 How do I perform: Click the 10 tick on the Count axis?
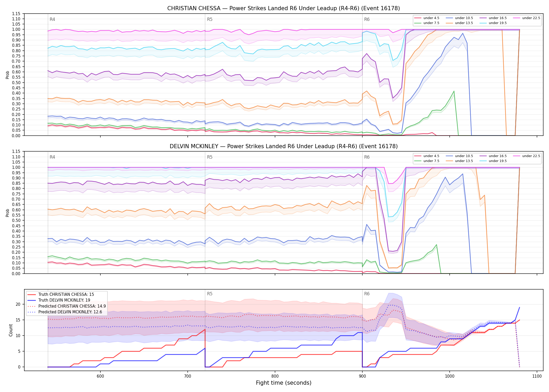(18, 336)
